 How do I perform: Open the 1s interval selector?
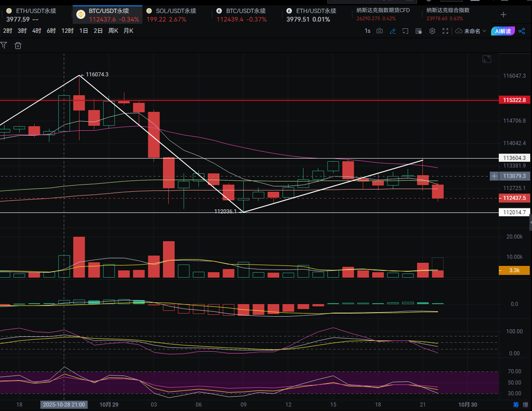(367, 31)
